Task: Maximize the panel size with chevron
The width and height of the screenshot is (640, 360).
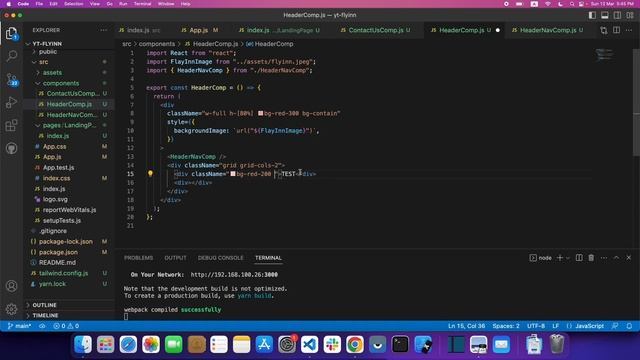Action: click(x=616, y=258)
